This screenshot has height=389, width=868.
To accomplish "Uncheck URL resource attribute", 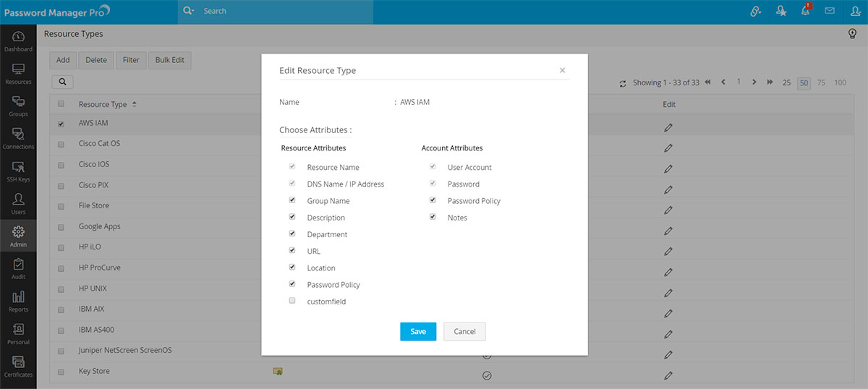I will click(x=292, y=250).
